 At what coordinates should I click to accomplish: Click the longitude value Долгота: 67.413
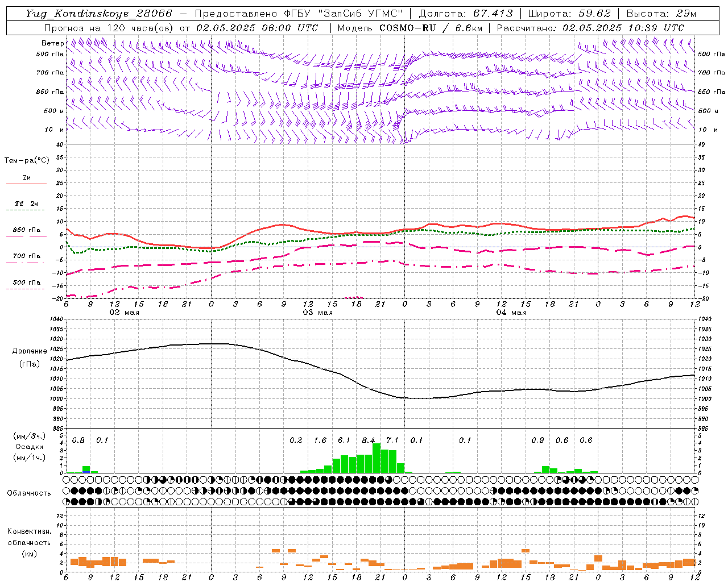(x=466, y=14)
